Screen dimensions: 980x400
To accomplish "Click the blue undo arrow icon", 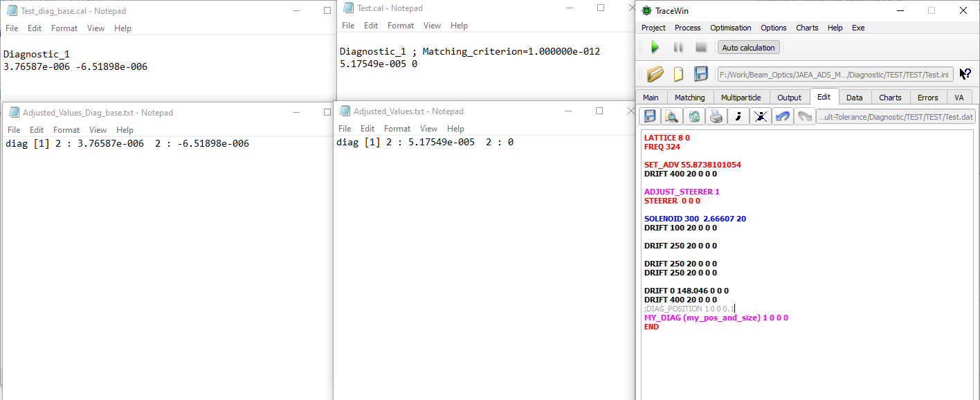I will [783, 116].
